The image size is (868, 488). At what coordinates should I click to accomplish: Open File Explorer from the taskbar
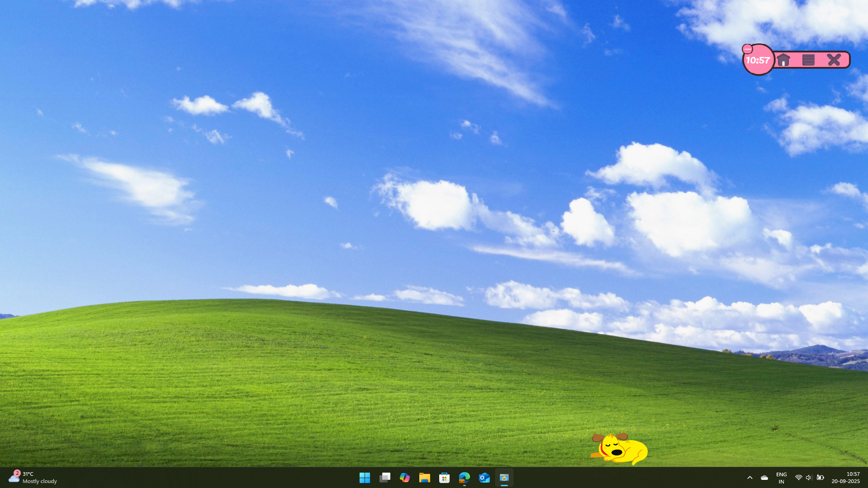(424, 478)
